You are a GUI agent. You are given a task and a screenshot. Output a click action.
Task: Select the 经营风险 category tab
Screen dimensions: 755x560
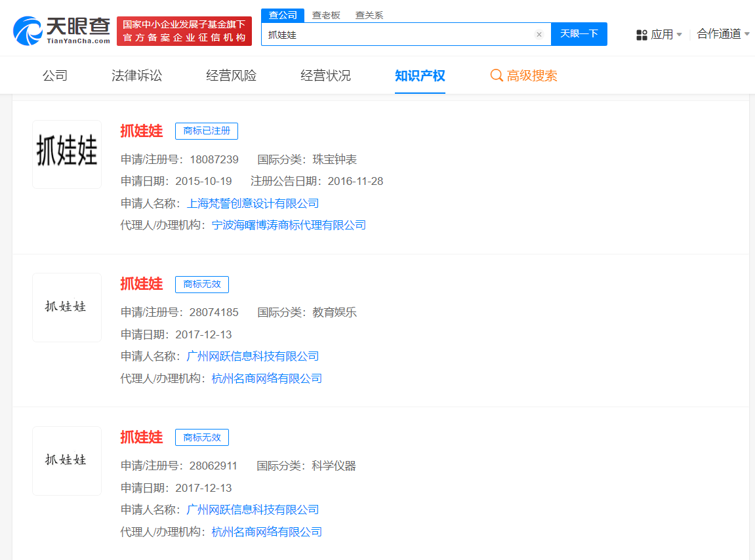[231, 75]
